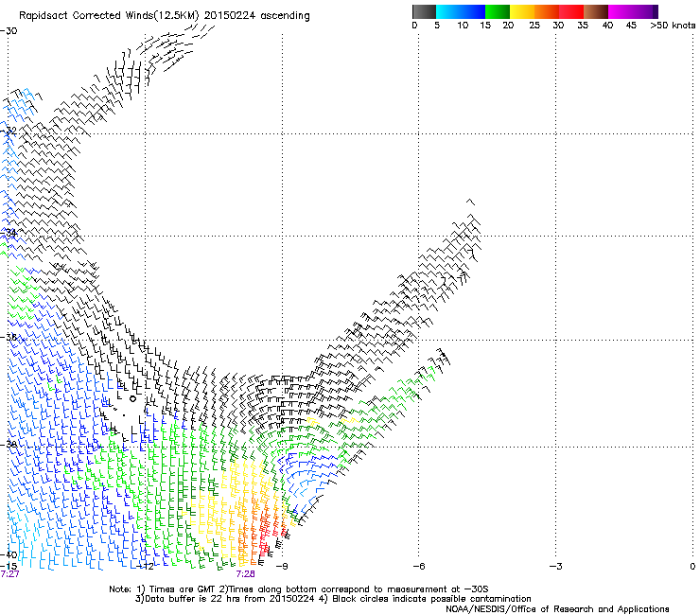Viewport: 700px width, 615px height.
Task: Click the brown 35-40 knots color segment
Action: (596, 11)
